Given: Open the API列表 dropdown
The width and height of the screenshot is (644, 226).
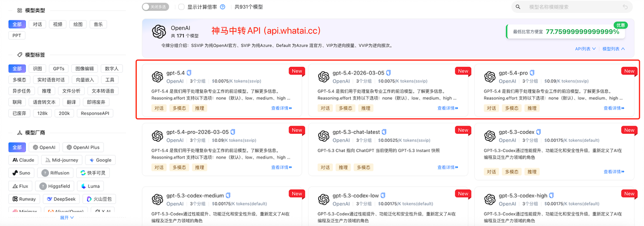Looking at the screenshot, I should pos(585,49).
